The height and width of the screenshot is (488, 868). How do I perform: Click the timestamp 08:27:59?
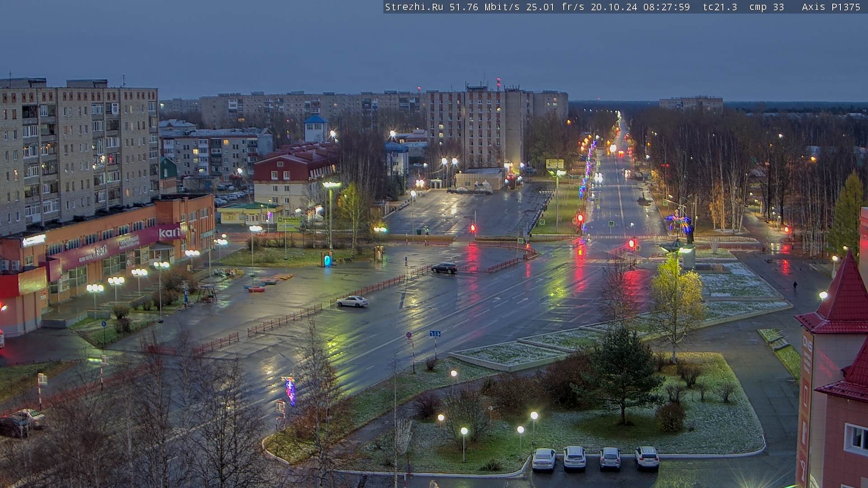point(666,7)
